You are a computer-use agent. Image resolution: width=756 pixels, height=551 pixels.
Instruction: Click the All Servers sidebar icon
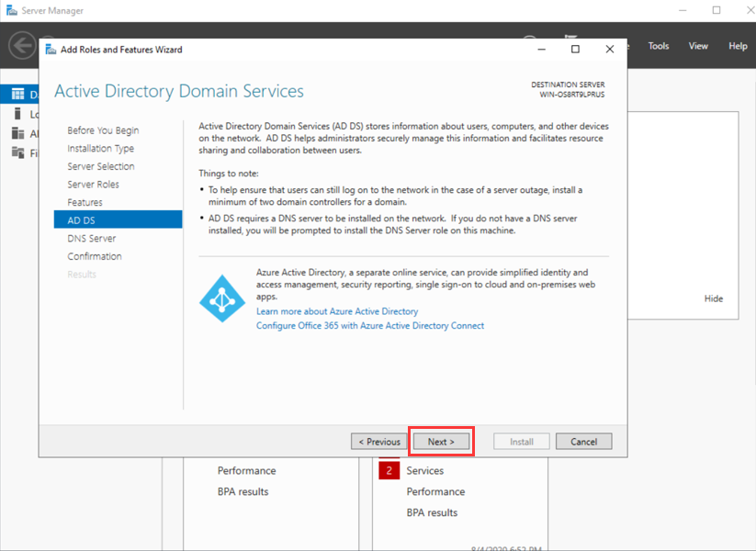click(x=17, y=133)
